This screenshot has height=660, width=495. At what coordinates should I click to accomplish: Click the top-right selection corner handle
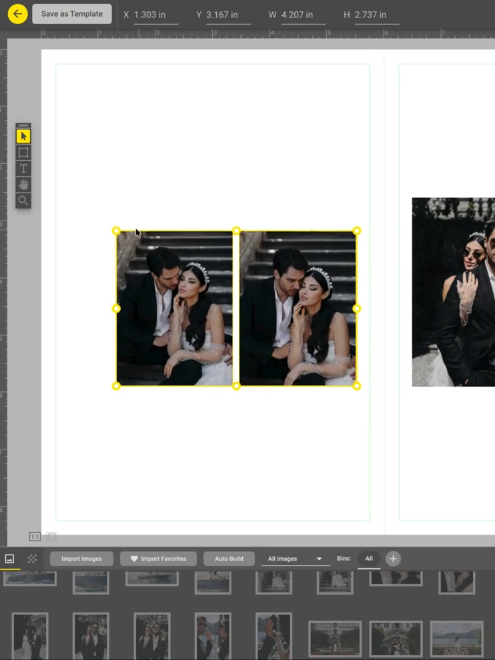coord(357,231)
